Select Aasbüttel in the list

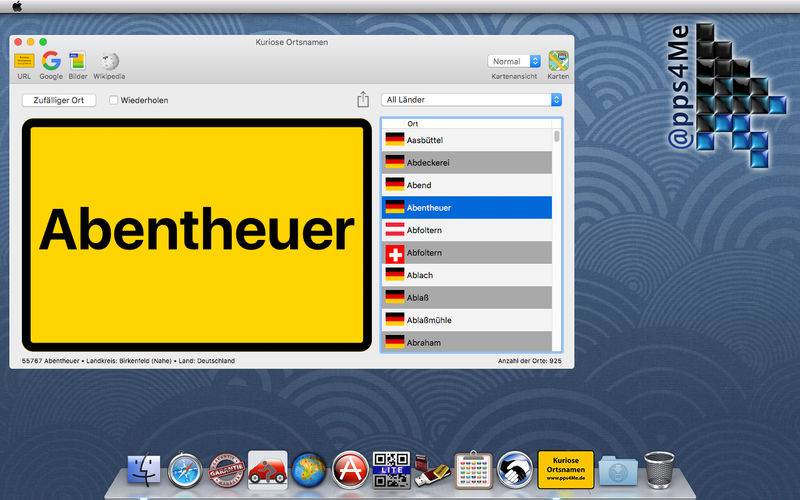pyautogui.click(x=467, y=140)
